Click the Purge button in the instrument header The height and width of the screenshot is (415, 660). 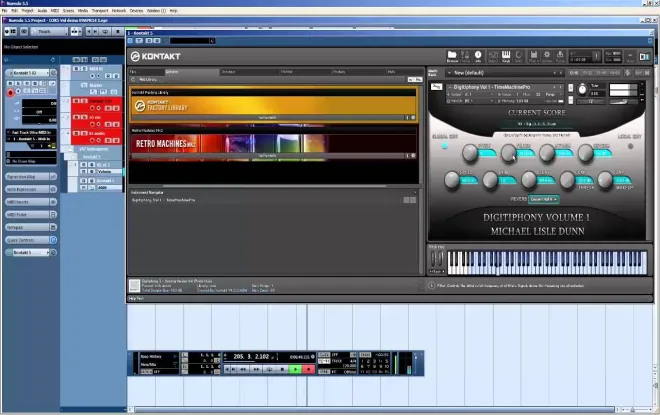[551, 94]
